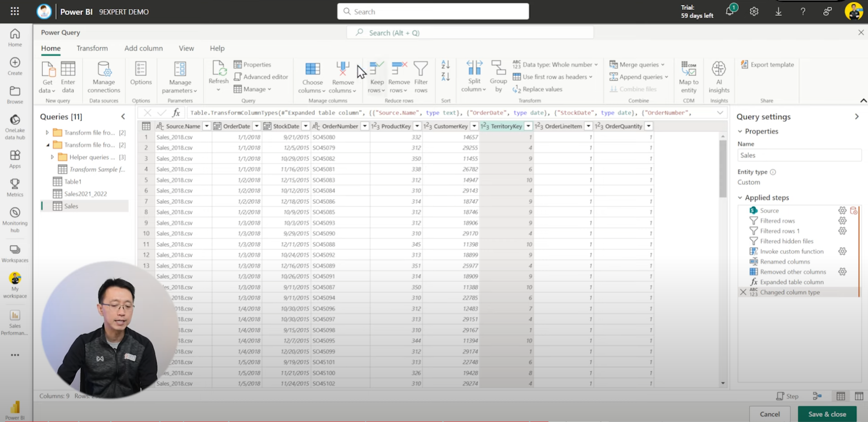Image resolution: width=868 pixels, height=422 pixels.
Task: Switch on schema view in status bar
Action: point(859,395)
